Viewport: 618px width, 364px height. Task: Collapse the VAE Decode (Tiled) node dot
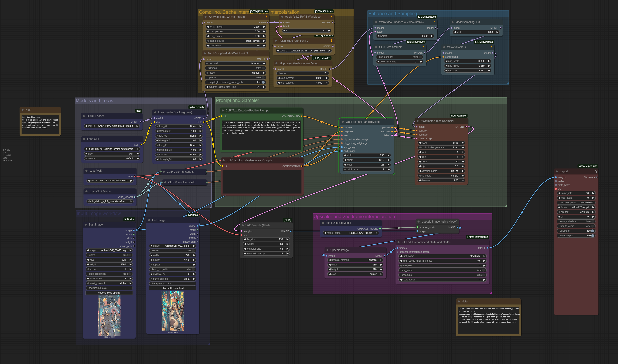243,225
